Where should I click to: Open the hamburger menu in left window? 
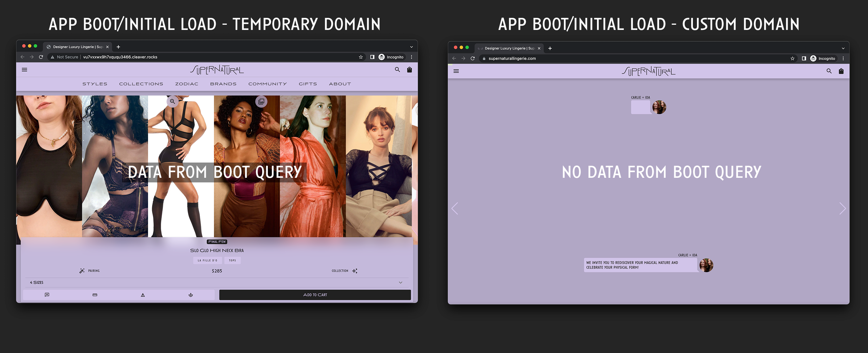click(24, 70)
